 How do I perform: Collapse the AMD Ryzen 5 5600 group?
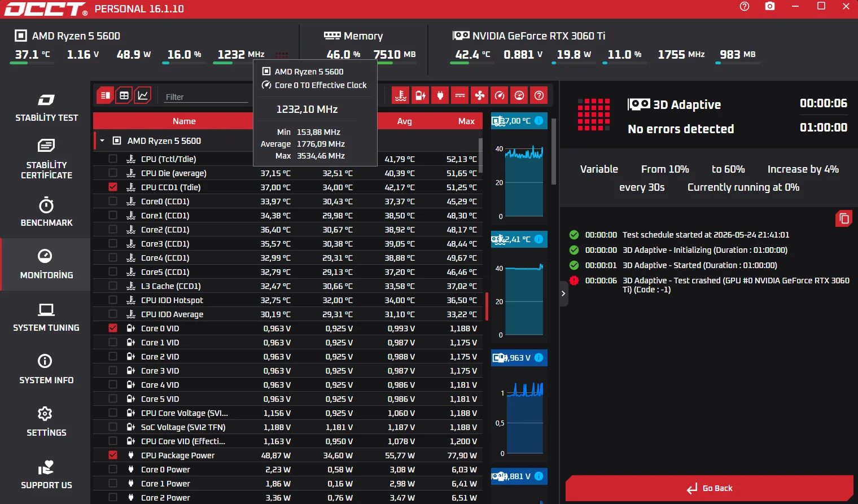[x=102, y=141]
